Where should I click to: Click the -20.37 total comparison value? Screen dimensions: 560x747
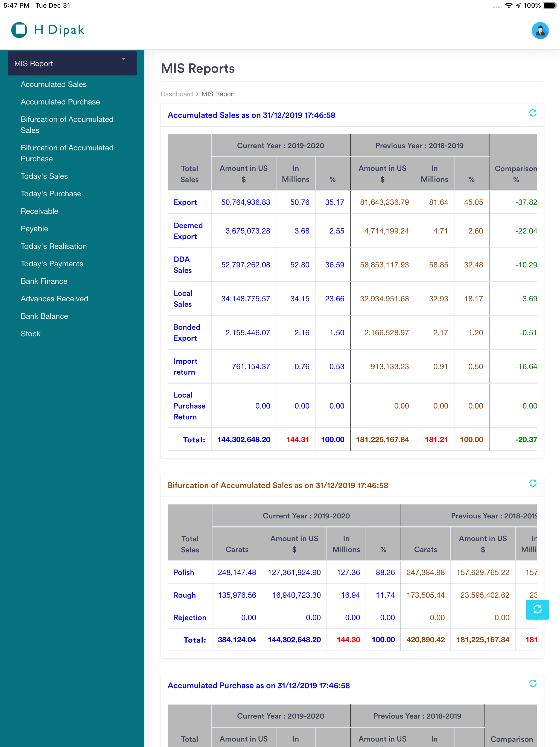click(526, 439)
